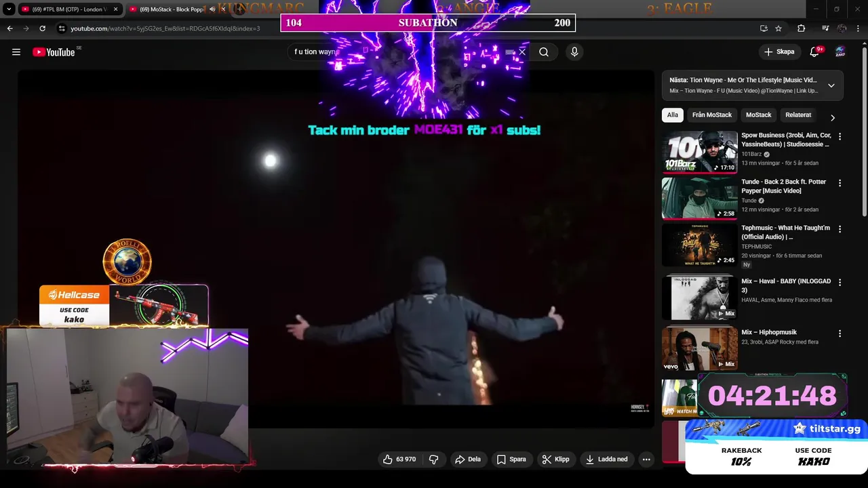Open the site information icon in address bar
The width and height of the screenshot is (868, 488).
point(62,28)
